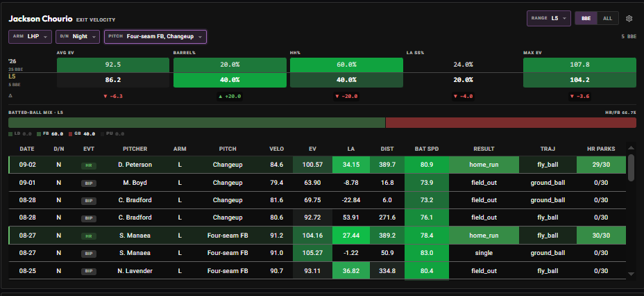Open the RANGE L5 dropdown

click(x=549, y=19)
